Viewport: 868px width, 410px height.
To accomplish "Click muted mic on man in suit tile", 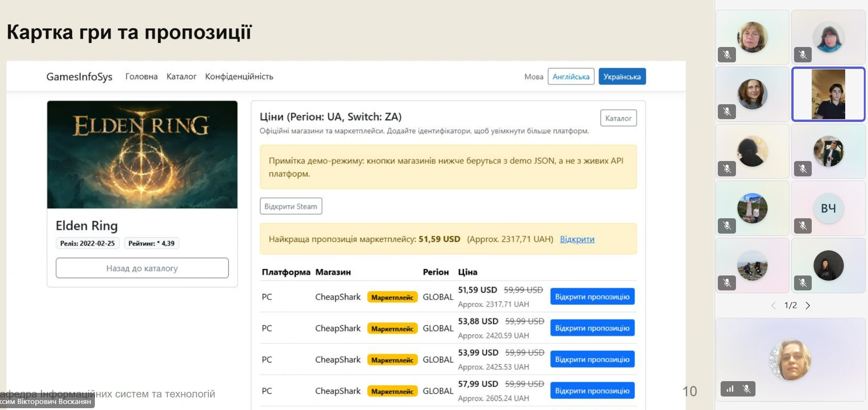I will point(802,168).
